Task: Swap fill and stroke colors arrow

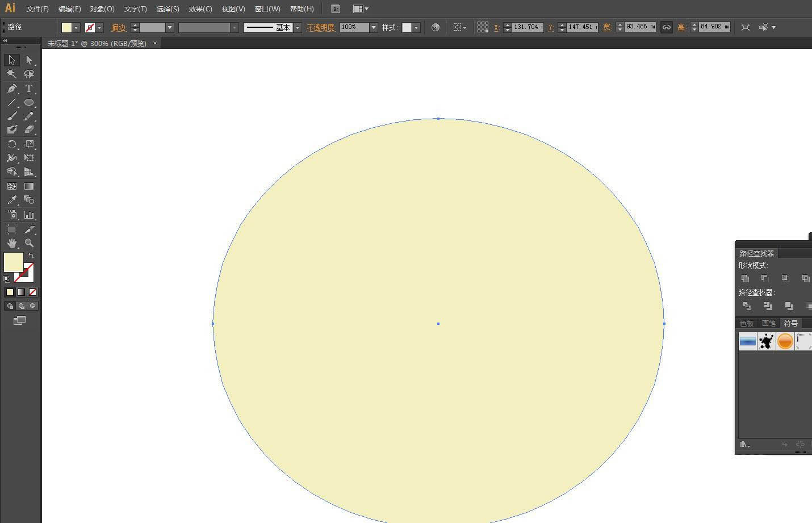Action: point(31,256)
